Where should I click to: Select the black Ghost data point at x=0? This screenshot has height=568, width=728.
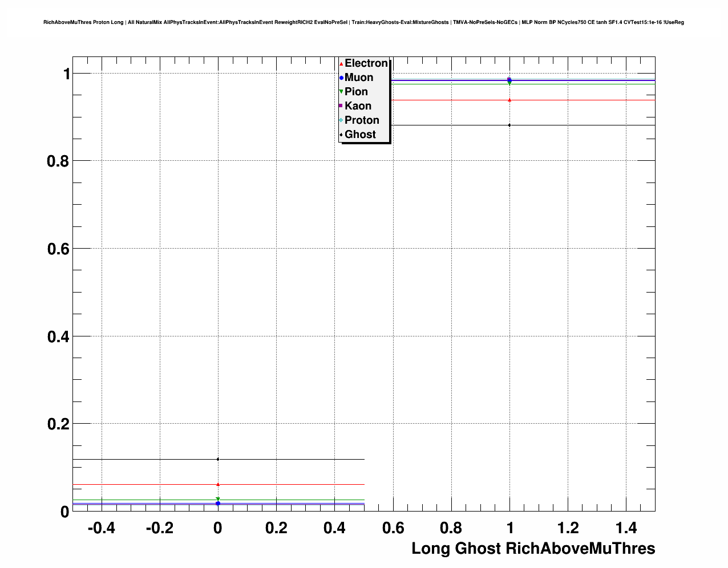(x=218, y=459)
